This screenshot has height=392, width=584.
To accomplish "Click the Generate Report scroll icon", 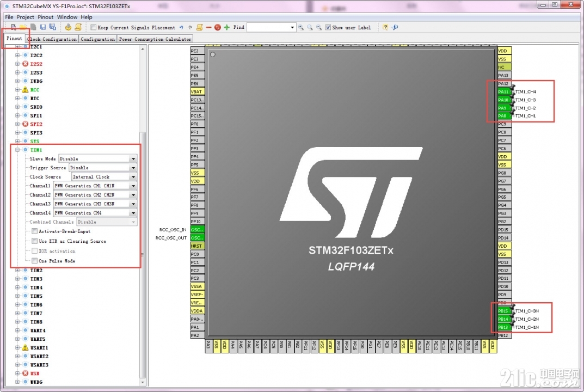I will pyautogui.click(x=78, y=27).
